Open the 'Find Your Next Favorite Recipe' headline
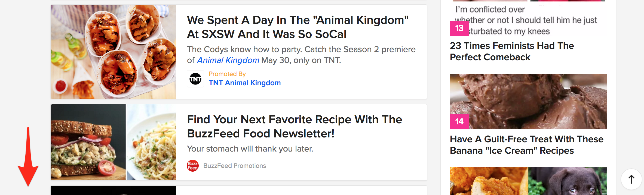644x195 pixels. pos(295,127)
